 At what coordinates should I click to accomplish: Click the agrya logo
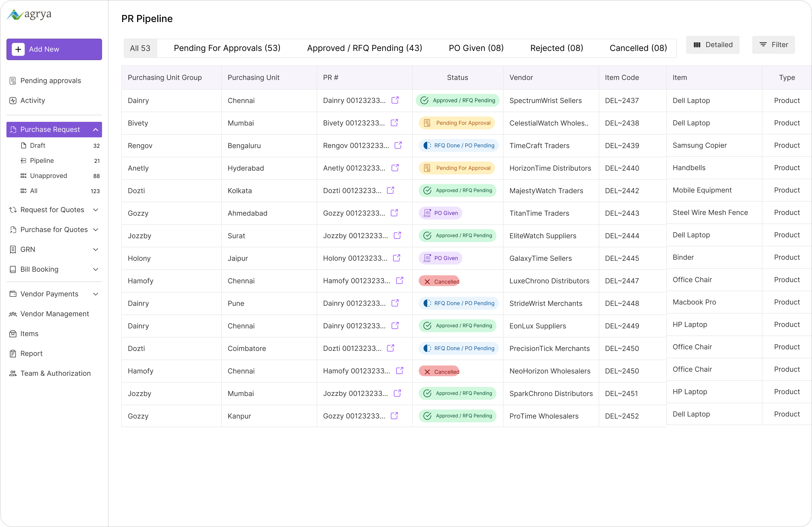[30, 15]
